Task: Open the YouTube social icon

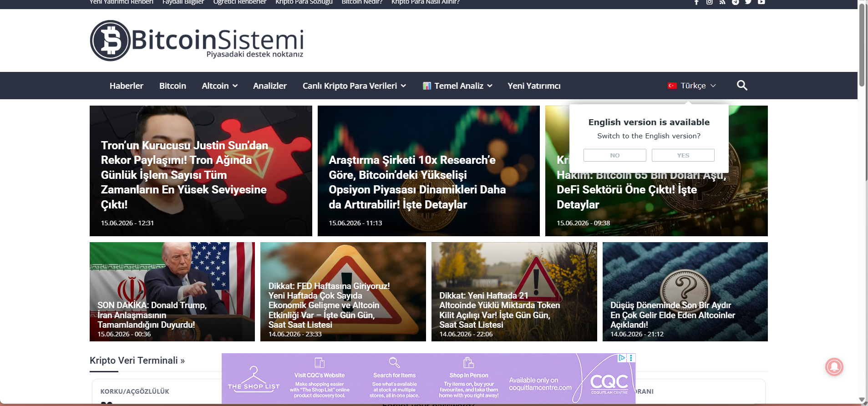Action: click(x=761, y=2)
